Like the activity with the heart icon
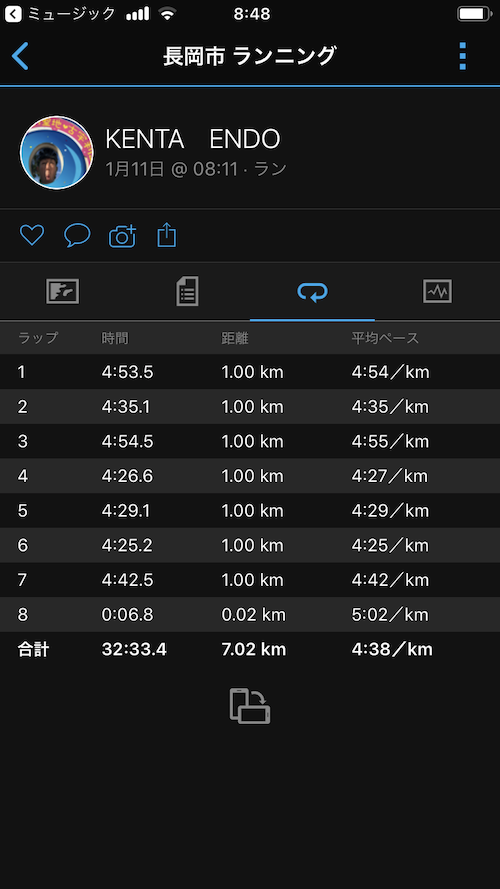This screenshot has height=889, width=500. coord(32,235)
